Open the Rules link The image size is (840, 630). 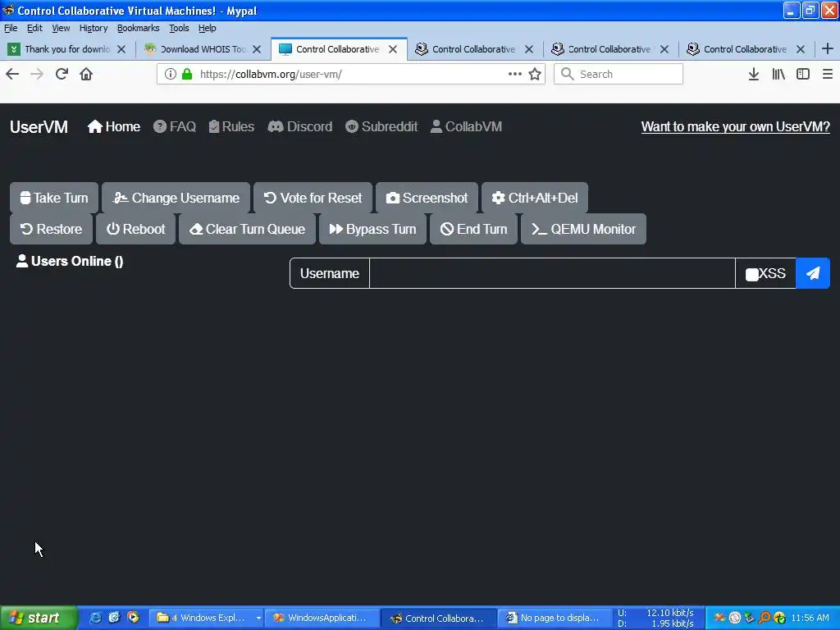point(231,126)
